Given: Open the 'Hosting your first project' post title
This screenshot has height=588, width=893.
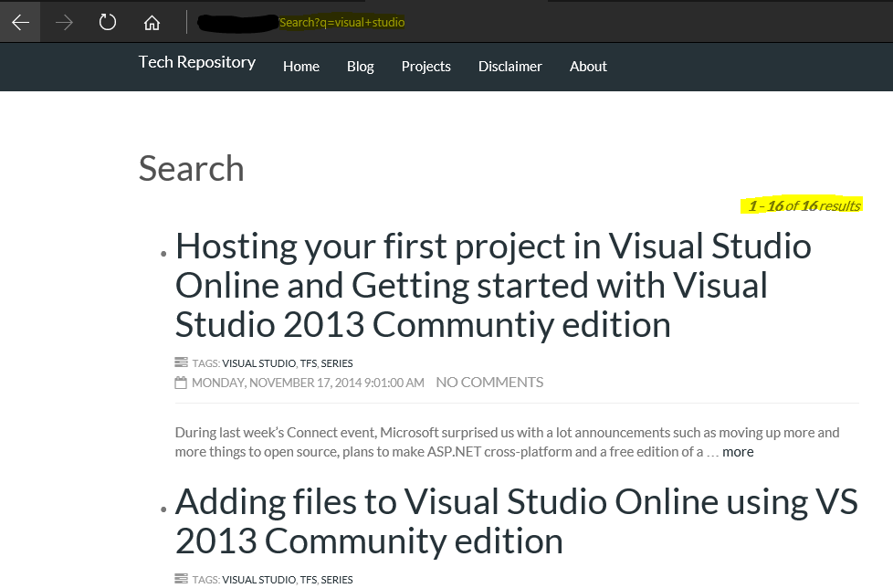Looking at the screenshot, I should pyautogui.click(x=493, y=285).
